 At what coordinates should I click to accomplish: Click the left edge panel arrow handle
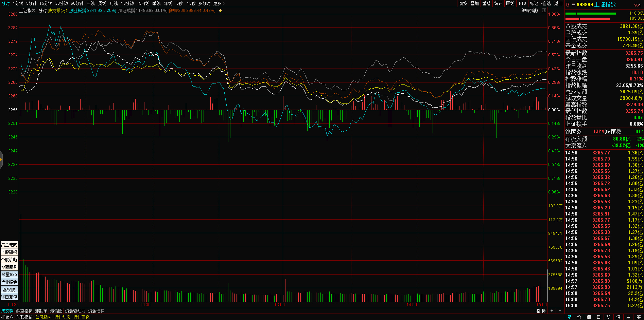pyautogui.click(x=1, y=159)
